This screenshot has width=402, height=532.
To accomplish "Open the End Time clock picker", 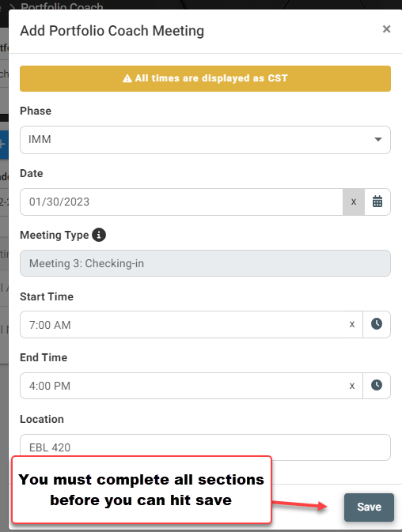I will pos(376,386).
